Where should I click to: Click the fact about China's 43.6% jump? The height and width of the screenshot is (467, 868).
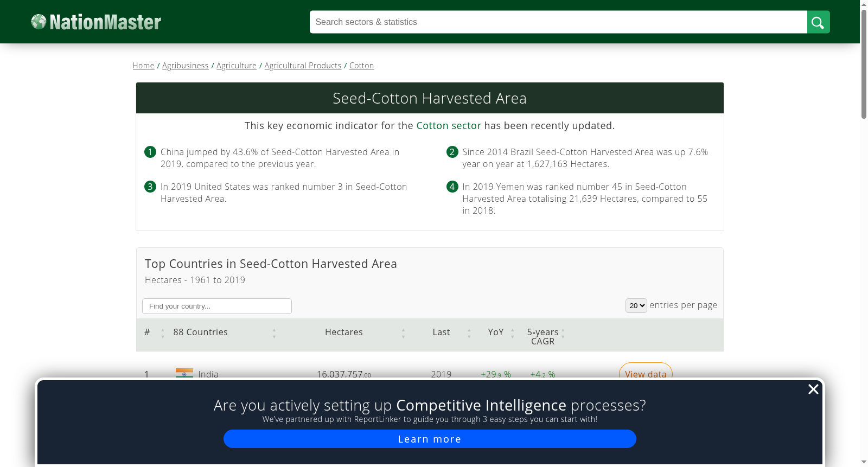point(280,158)
